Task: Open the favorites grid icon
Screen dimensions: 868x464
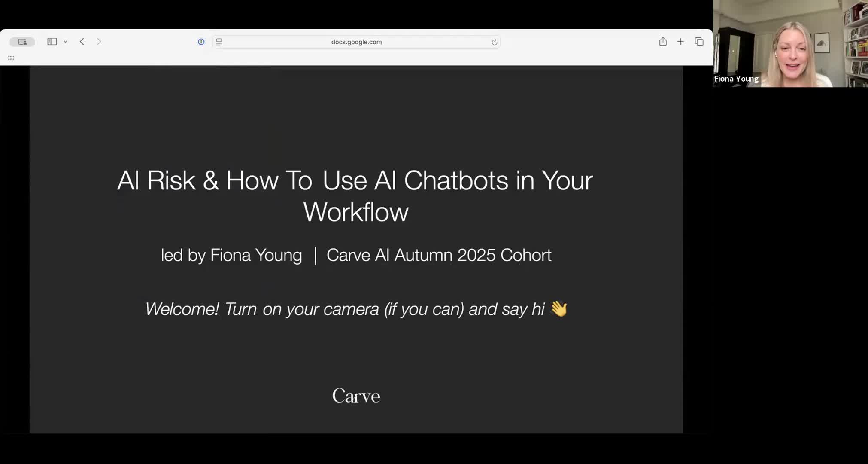Action: click(x=11, y=58)
